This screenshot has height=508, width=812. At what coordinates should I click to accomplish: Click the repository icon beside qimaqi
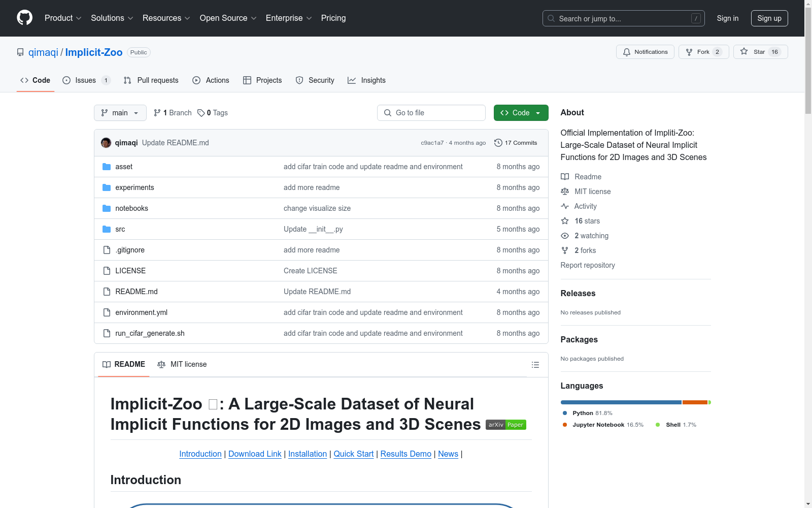click(x=20, y=52)
